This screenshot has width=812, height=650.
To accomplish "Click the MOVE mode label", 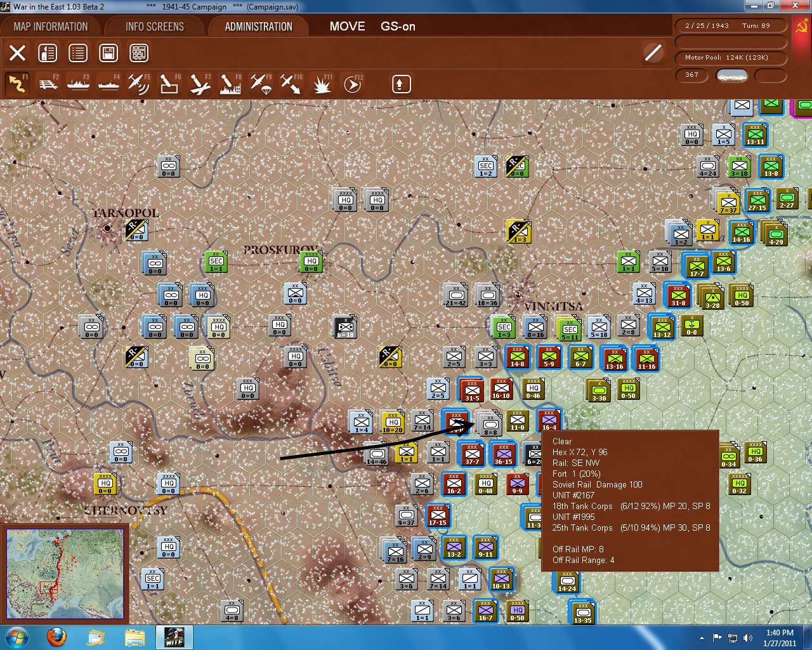I will (347, 27).
